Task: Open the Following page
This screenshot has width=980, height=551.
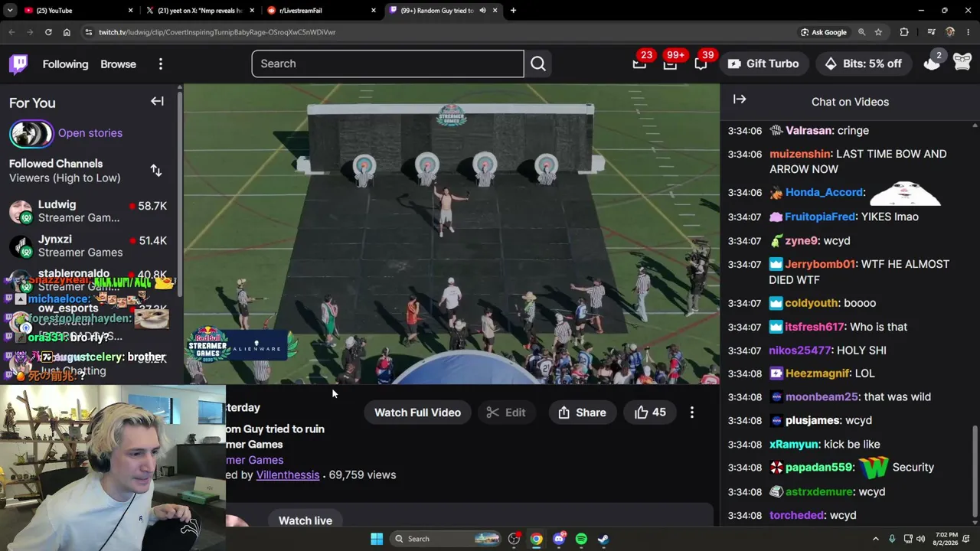Action: (x=66, y=64)
